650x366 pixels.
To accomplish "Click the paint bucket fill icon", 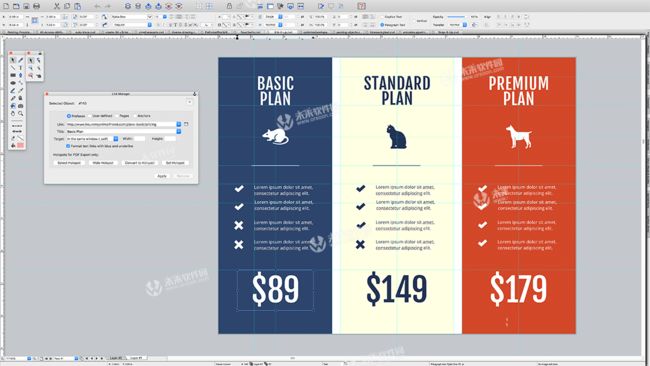I will 13,145.
